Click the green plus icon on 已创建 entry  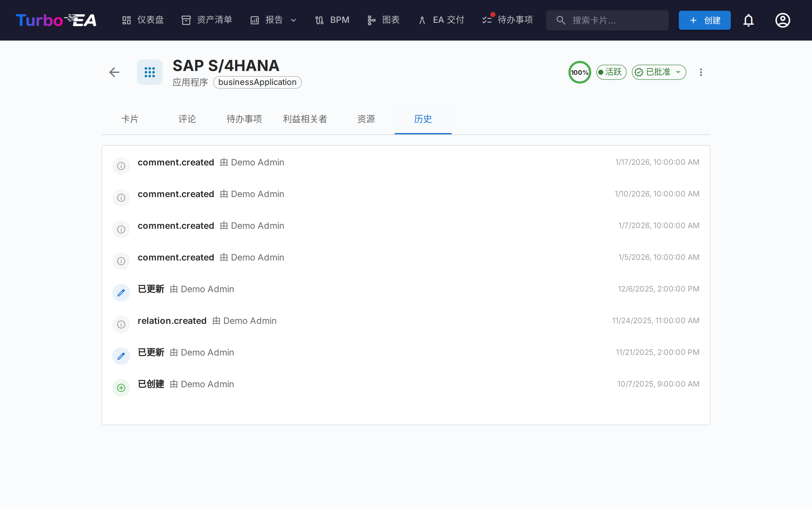click(x=121, y=388)
